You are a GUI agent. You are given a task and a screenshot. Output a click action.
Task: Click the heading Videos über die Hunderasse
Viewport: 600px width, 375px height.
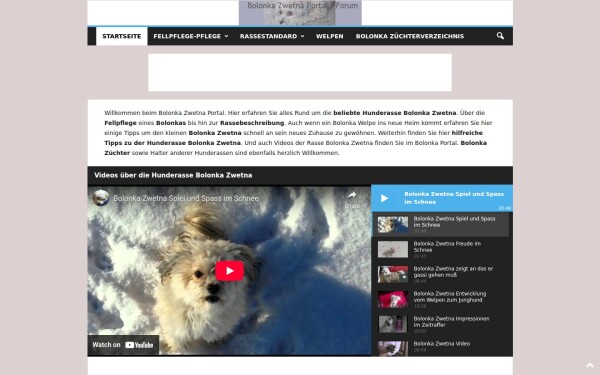(173, 175)
